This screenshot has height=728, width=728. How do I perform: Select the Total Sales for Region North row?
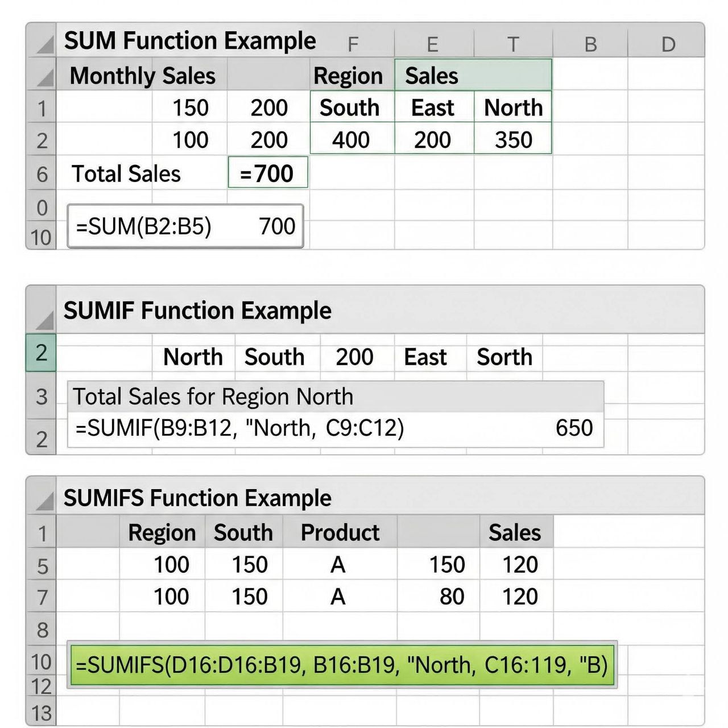[x=336, y=396]
